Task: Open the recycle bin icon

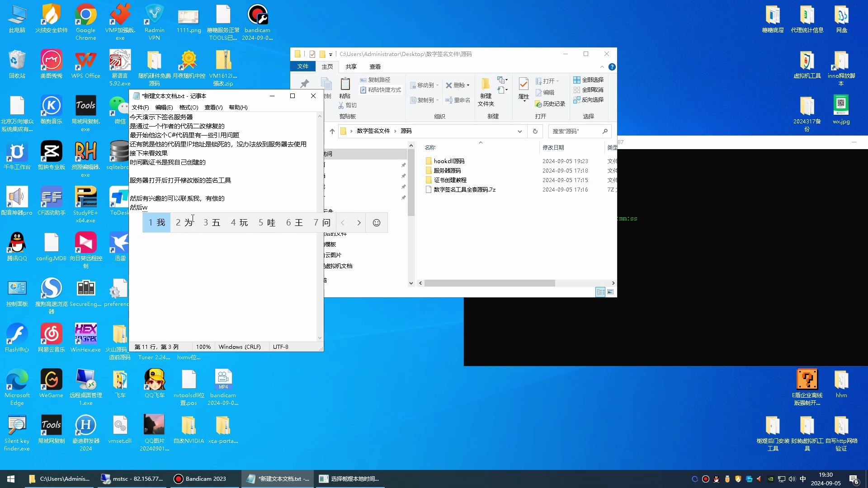Action: click(17, 64)
